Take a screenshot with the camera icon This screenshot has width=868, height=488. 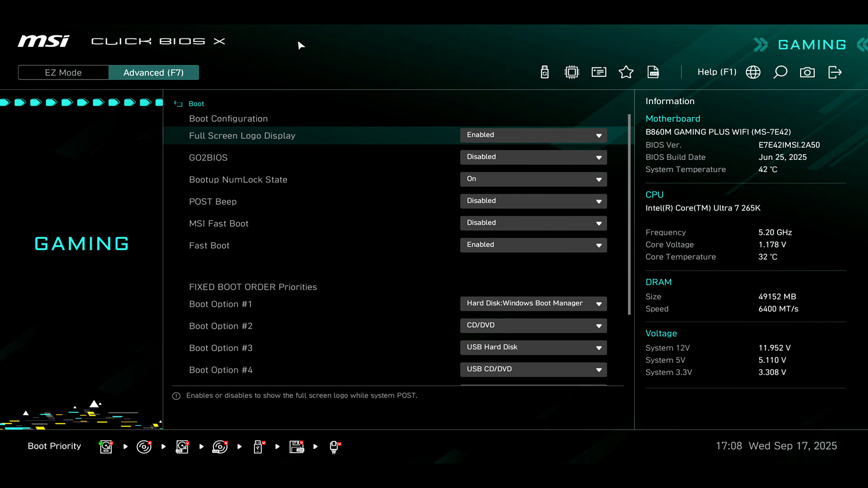807,72
